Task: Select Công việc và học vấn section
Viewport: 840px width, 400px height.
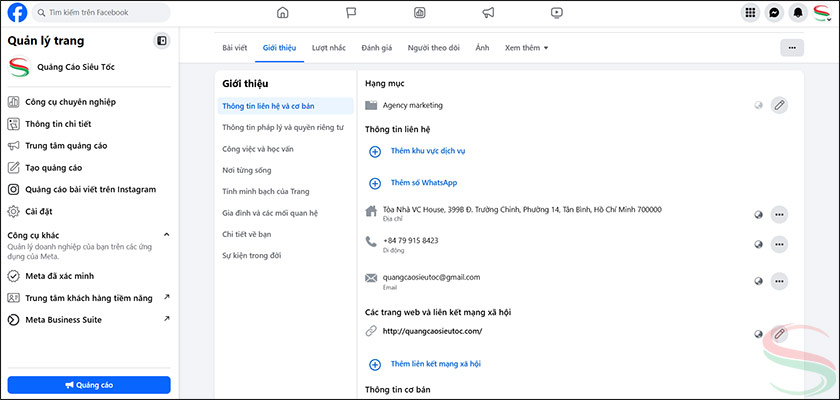Action: point(259,148)
